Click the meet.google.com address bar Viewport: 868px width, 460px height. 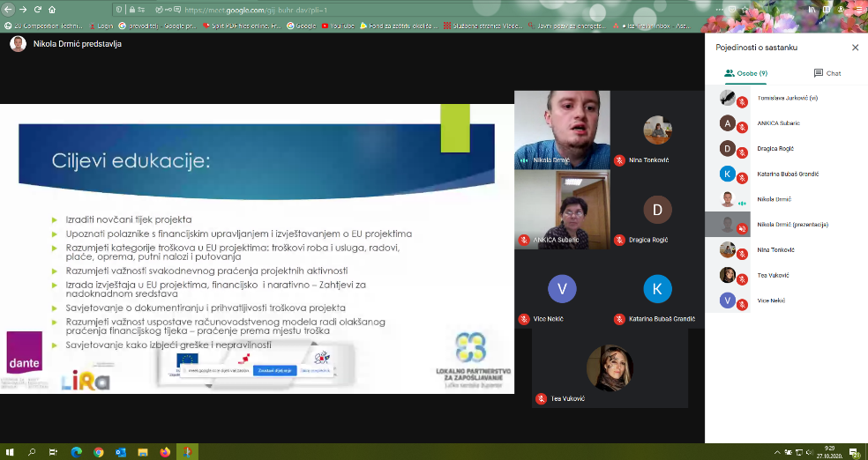pyautogui.click(x=353, y=10)
